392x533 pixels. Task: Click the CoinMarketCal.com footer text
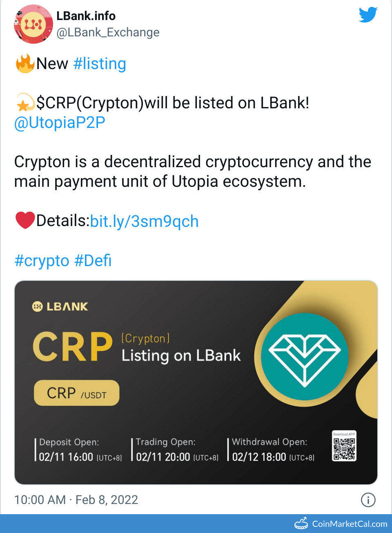point(350,524)
